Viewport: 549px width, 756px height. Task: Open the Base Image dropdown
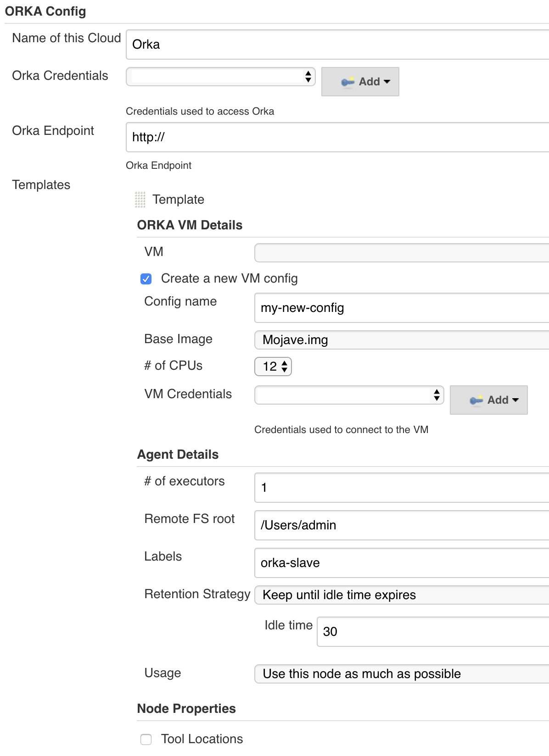click(x=402, y=340)
